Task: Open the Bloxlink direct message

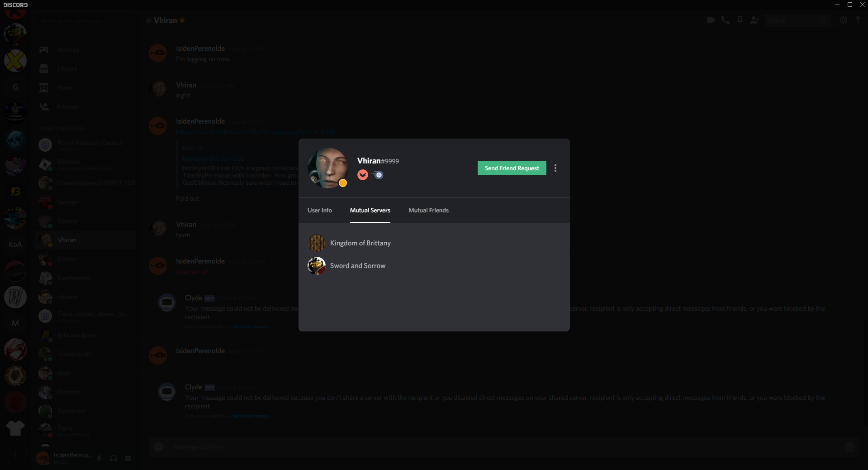Action: pyautogui.click(x=85, y=164)
